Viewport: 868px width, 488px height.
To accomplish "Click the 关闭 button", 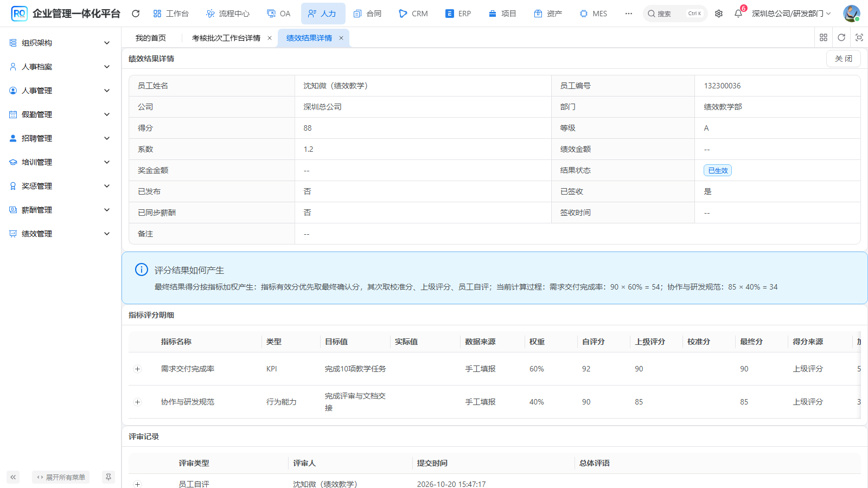I will 844,59.
